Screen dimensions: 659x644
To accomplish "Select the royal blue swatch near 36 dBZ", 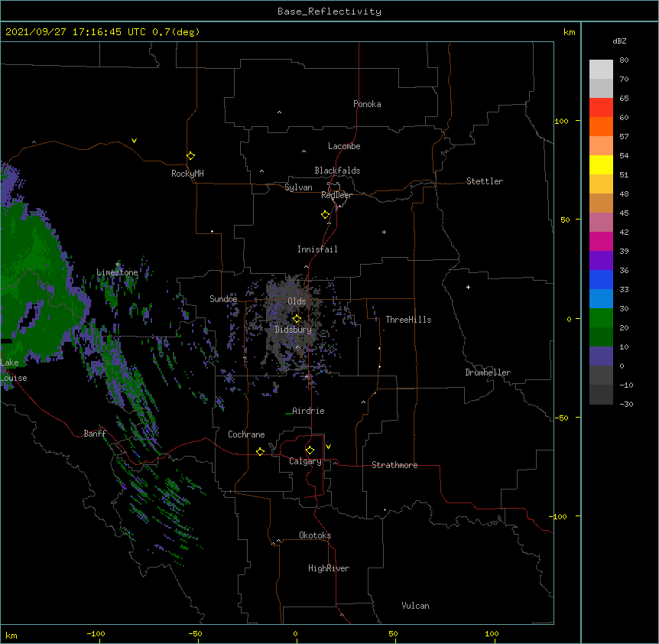I will coord(601,279).
